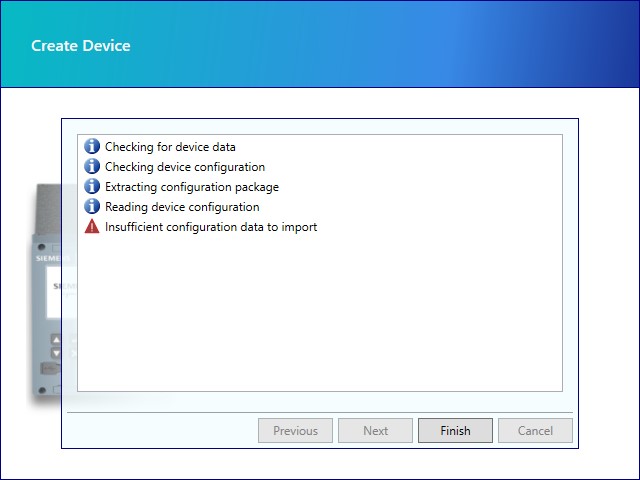Click info icon next to Checking device configuration

coord(92,167)
